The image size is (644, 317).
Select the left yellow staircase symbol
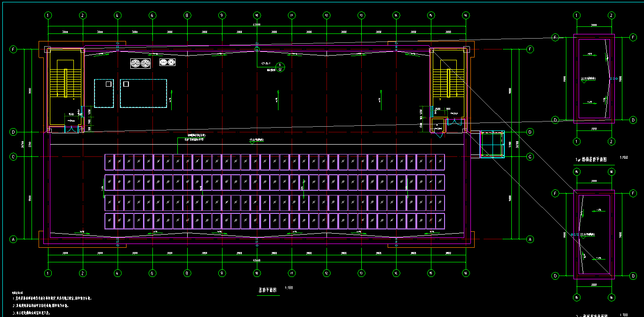pos(65,82)
